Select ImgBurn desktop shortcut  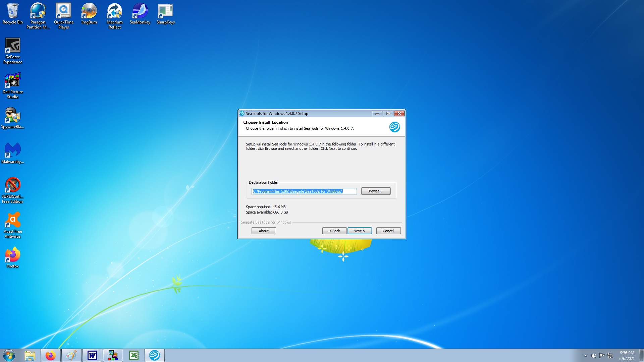[x=89, y=13]
